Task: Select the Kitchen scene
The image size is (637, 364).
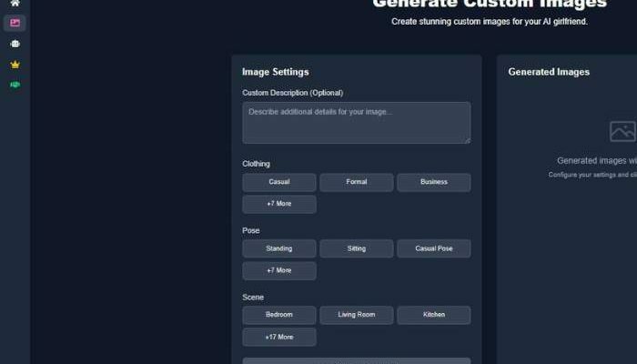Action: pyautogui.click(x=434, y=315)
